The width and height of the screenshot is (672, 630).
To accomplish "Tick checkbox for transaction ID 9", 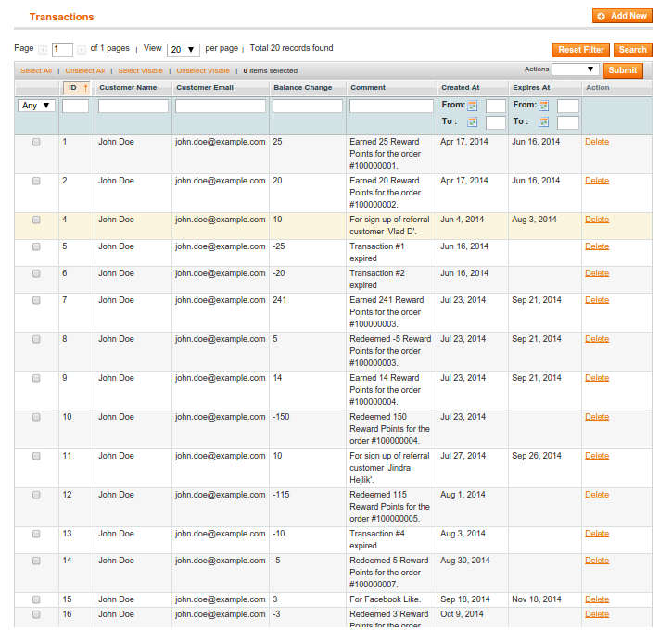I will [x=36, y=378].
